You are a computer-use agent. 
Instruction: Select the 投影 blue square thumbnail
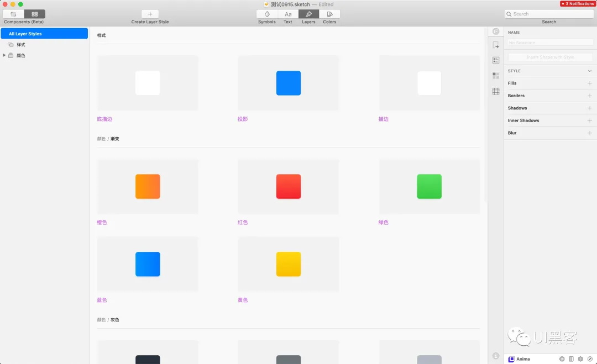point(289,83)
